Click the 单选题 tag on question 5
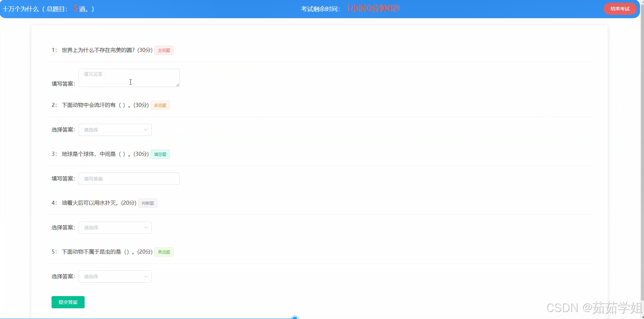 (x=164, y=252)
